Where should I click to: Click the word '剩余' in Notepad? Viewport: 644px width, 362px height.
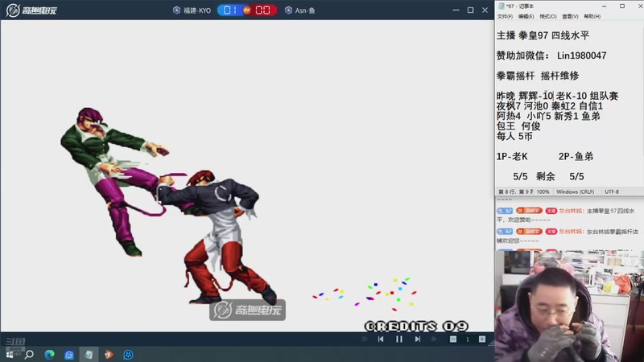click(x=546, y=176)
